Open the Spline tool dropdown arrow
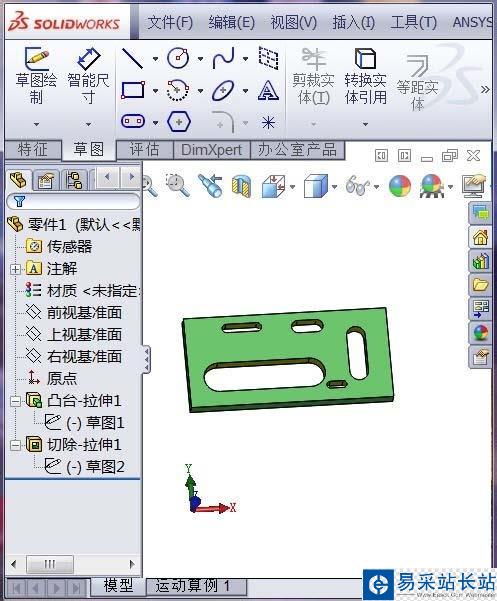The width and height of the screenshot is (497, 601). click(246, 59)
